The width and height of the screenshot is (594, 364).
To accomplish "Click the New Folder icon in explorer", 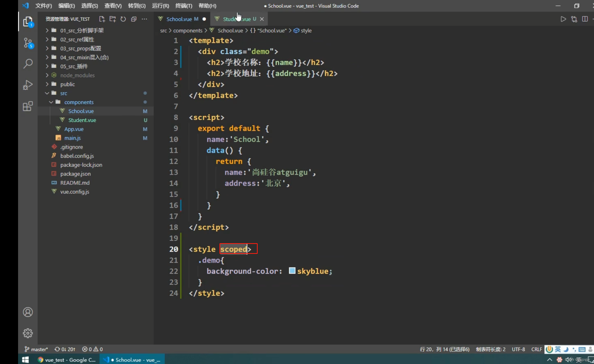I will tap(113, 19).
